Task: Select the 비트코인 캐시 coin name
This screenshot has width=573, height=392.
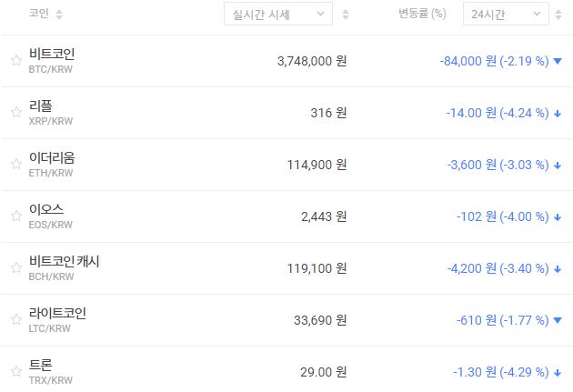Action: 64,261
